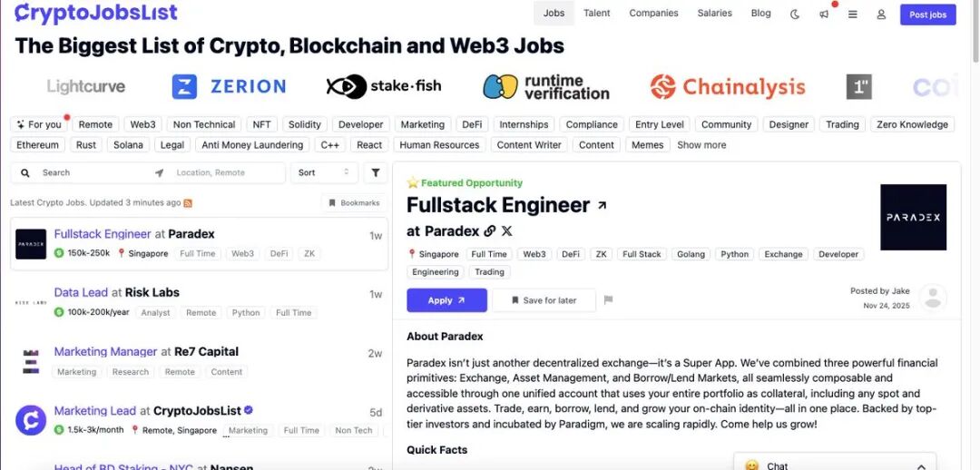Open the Salaries tab
The height and width of the screenshot is (470, 980).
point(714,14)
